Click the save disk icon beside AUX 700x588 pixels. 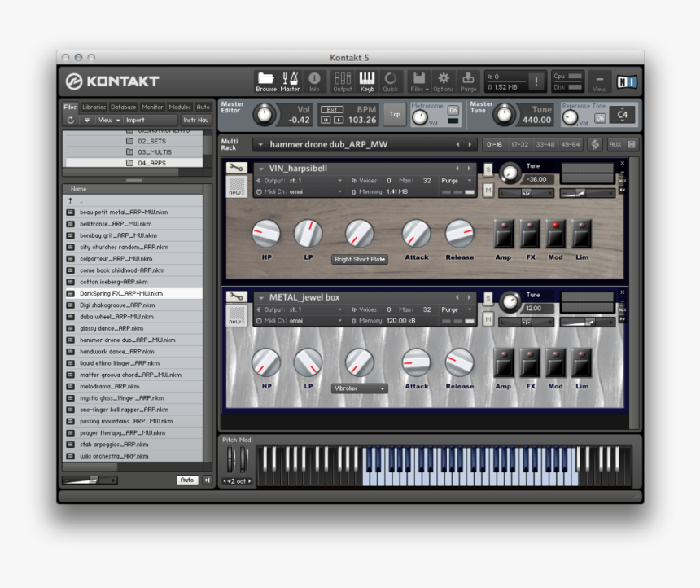632,144
